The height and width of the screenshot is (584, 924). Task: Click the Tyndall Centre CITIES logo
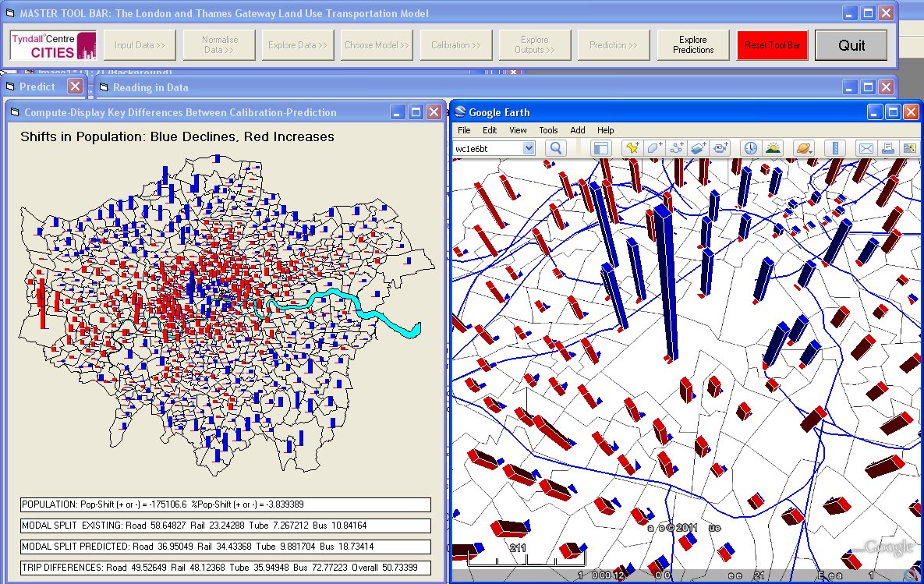point(52,45)
